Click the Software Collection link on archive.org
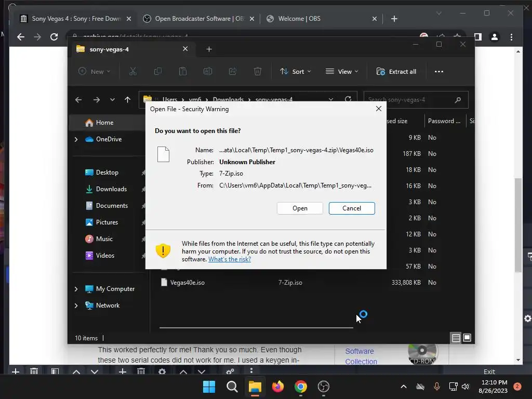 [x=361, y=356]
